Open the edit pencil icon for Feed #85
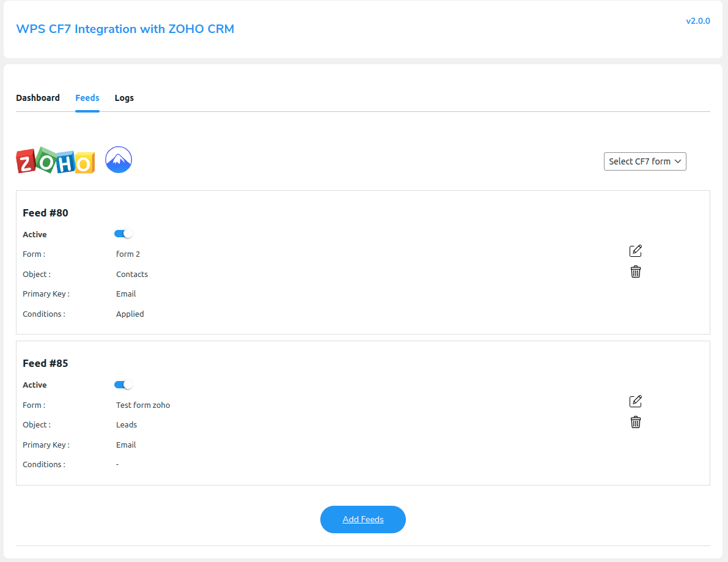 pyautogui.click(x=635, y=401)
